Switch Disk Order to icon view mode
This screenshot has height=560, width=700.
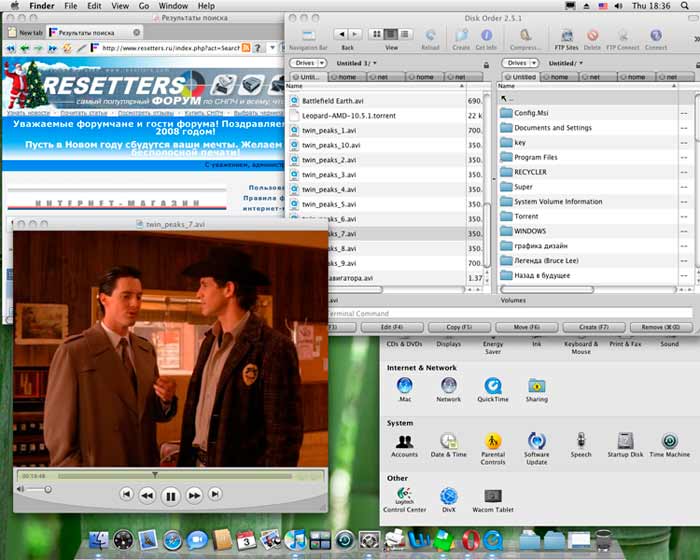coord(377,34)
